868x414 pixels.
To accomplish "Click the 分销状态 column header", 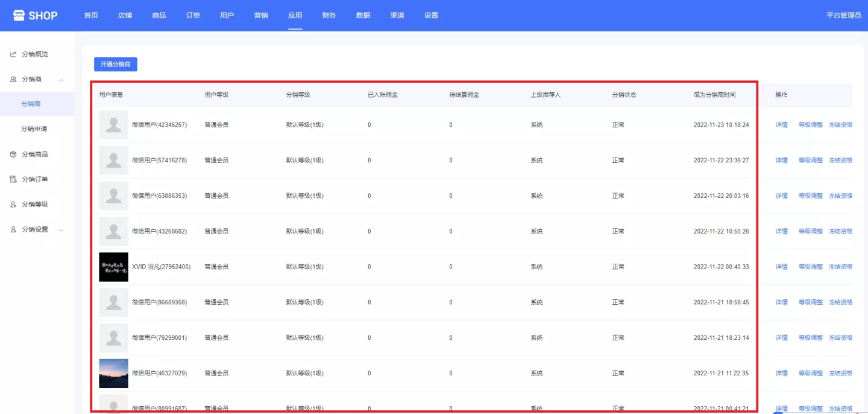I will point(624,95).
